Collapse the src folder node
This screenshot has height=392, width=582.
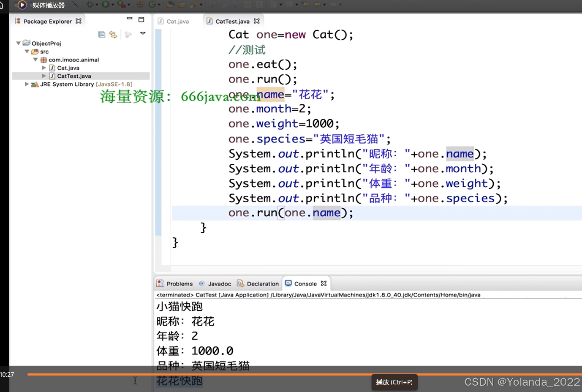click(x=27, y=52)
